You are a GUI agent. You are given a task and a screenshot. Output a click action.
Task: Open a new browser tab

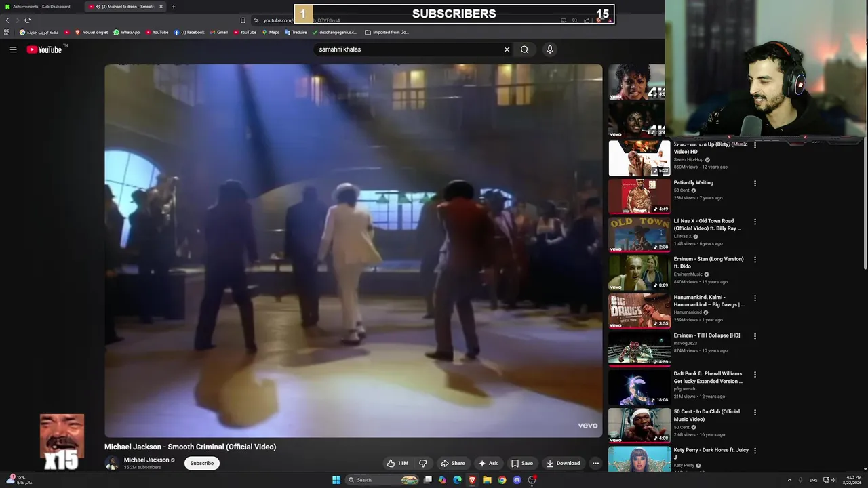[x=174, y=7]
